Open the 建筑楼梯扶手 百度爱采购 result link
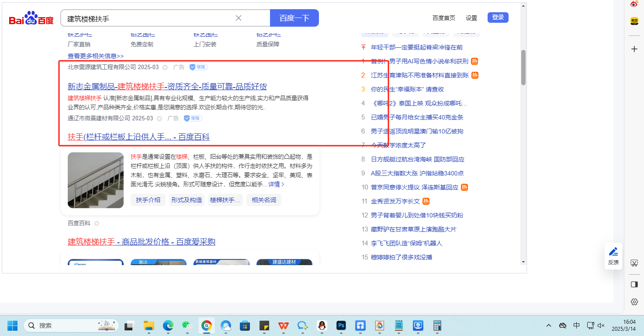644x336 pixels. tap(142, 242)
